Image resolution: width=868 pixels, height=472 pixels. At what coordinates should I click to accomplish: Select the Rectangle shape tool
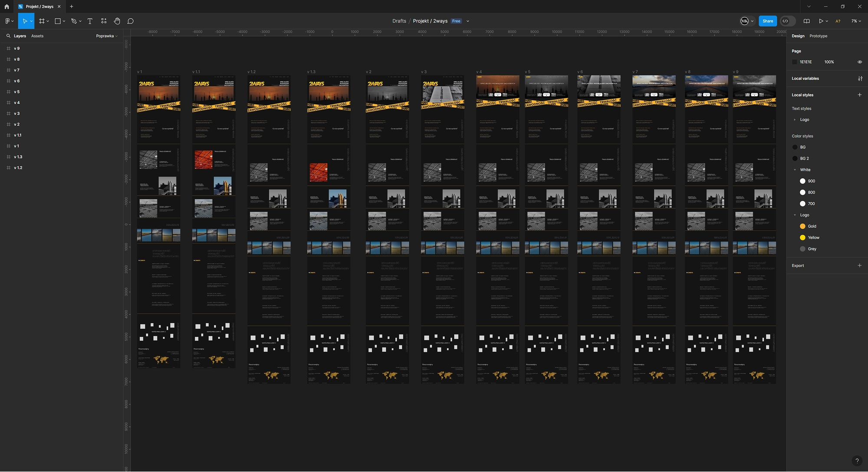[x=58, y=21]
